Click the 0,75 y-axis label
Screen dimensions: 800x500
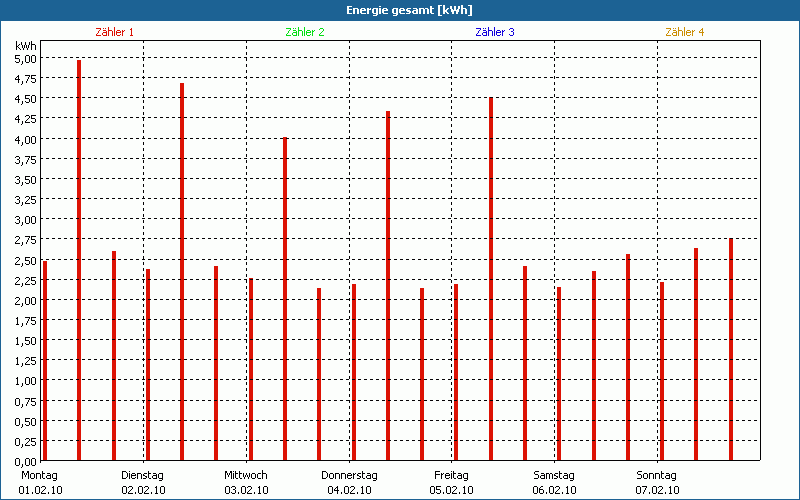click(24, 402)
